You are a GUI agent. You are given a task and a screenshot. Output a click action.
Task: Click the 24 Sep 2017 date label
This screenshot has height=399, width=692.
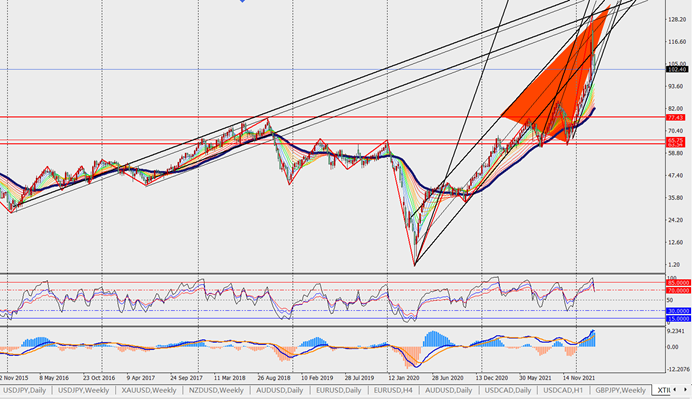coord(186,378)
